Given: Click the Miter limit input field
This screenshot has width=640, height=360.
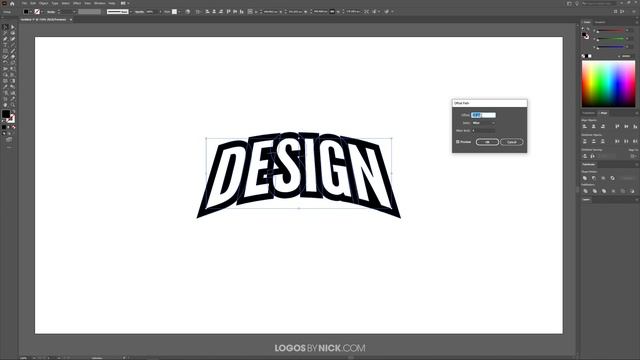Looking at the screenshot, I should pos(484,131).
